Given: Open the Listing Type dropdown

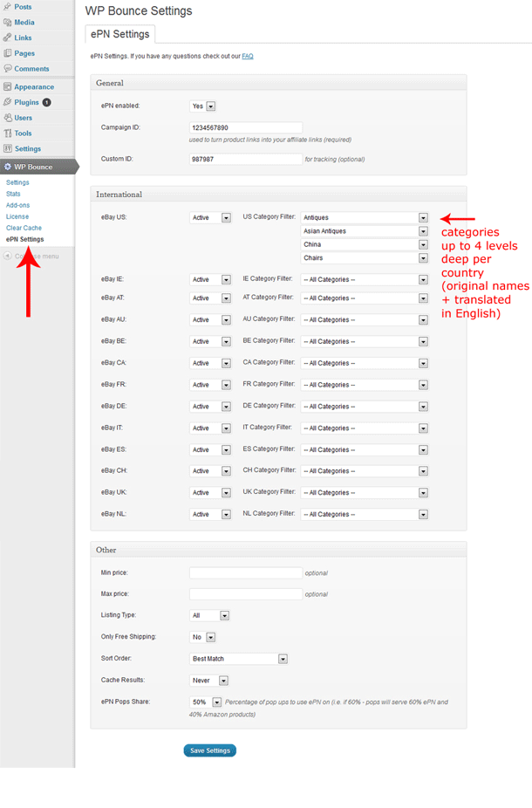Looking at the screenshot, I should 209,615.
